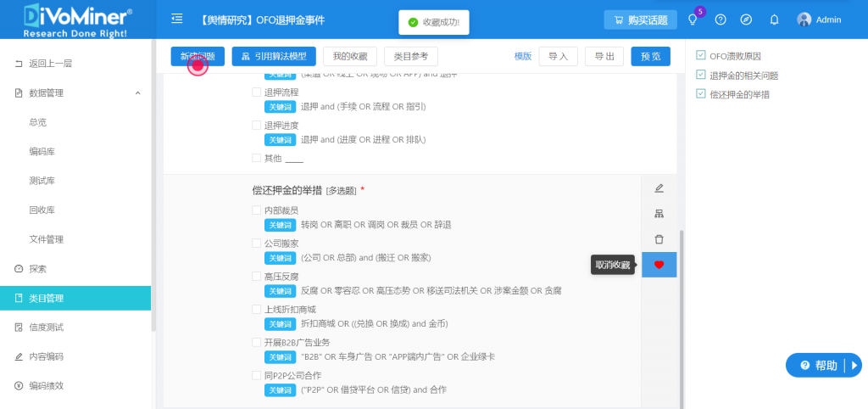Click the 引用算法模型 button
Image resolution: width=868 pixels, height=409 pixels.
[274, 56]
